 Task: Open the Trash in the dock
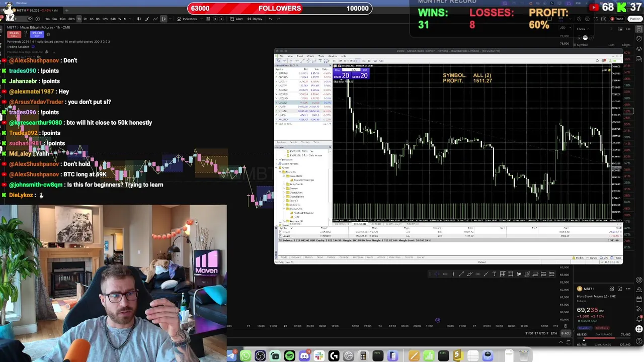pyautogui.click(x=524, y=355)
